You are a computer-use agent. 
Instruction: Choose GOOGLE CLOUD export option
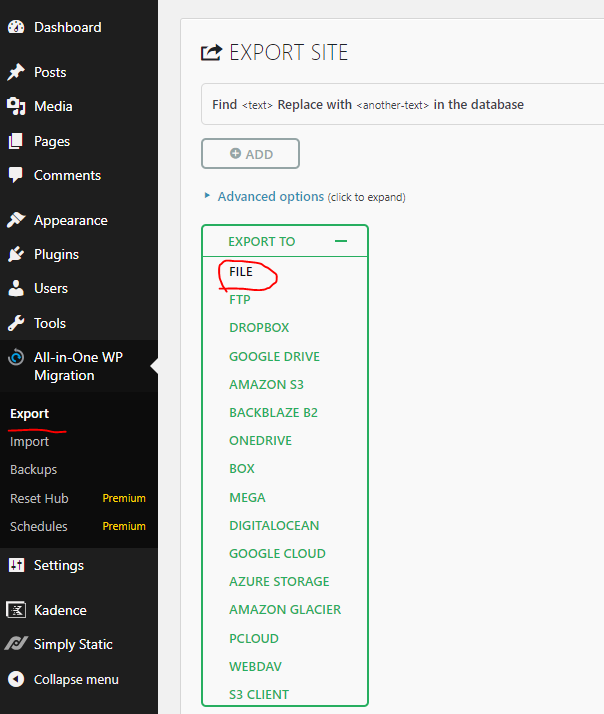(277, 553)
